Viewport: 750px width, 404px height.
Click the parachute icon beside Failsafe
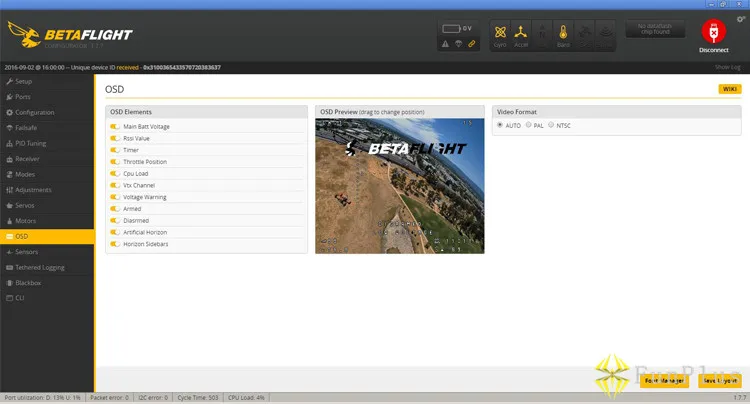10,128
